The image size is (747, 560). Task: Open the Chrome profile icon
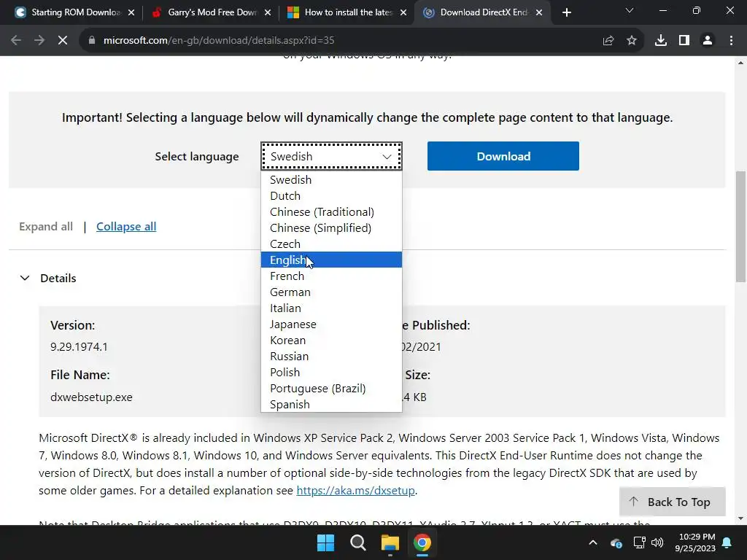pyautogui.click(x=708, y=41)
